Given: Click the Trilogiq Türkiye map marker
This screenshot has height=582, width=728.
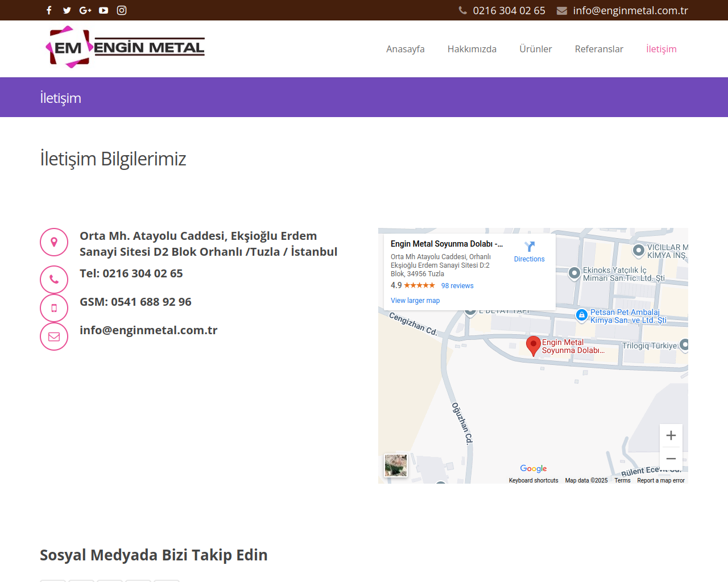Looking at the screenshot, I should point(684,344).
